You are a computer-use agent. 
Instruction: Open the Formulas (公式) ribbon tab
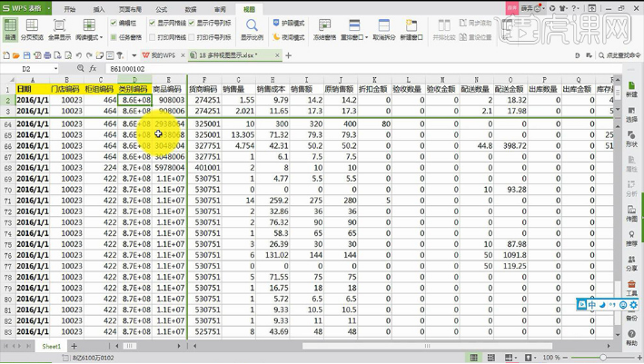click(x=161, y=9)
